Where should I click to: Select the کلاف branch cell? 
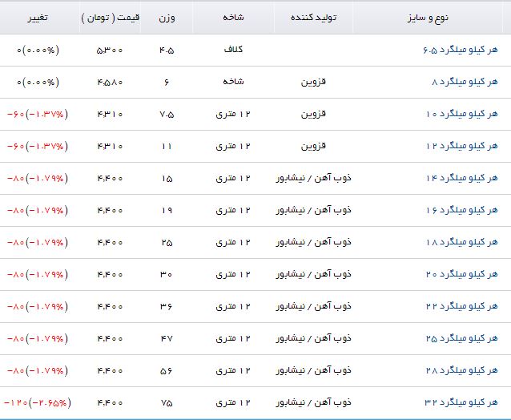pos(233,50)
